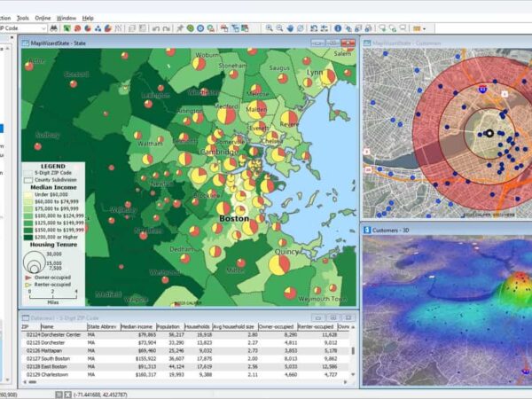Click the Customers - 3D window icon
Image resolution: width=532 pixels, height=399 pixels.
point(367,231)
